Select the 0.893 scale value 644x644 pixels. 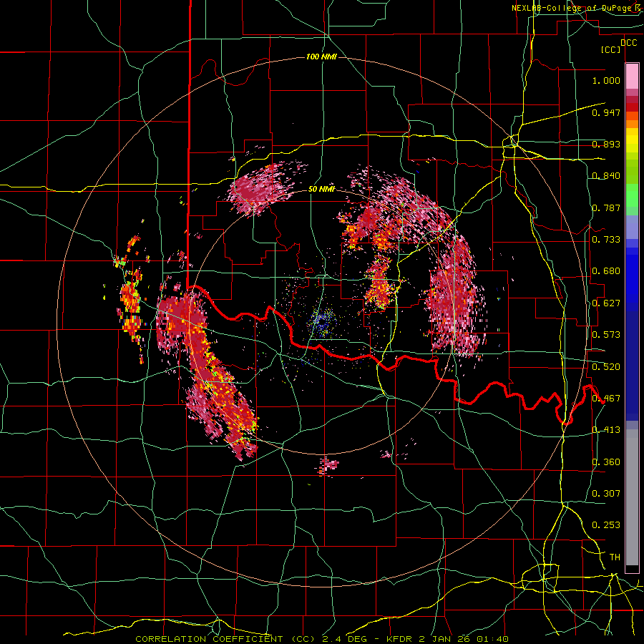pyautogui.click(x=606, y=144)
